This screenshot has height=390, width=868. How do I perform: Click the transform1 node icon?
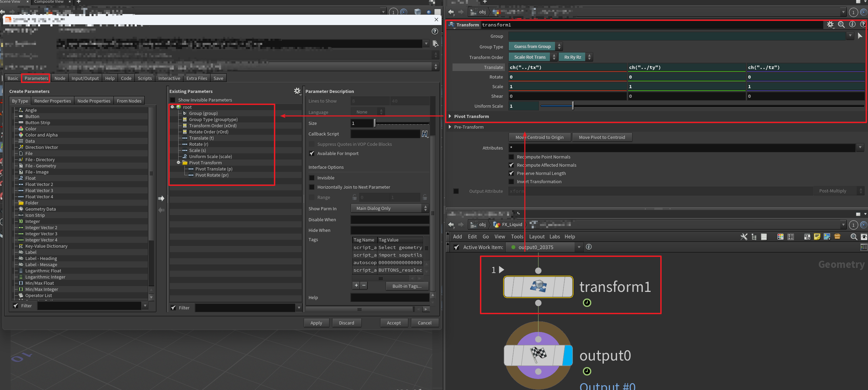coord(538,286)
